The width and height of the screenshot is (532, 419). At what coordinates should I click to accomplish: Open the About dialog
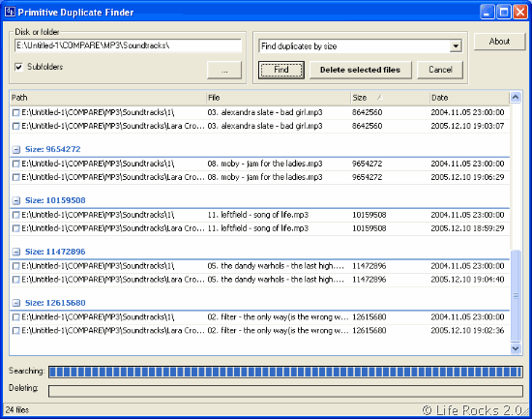(499, 42)
